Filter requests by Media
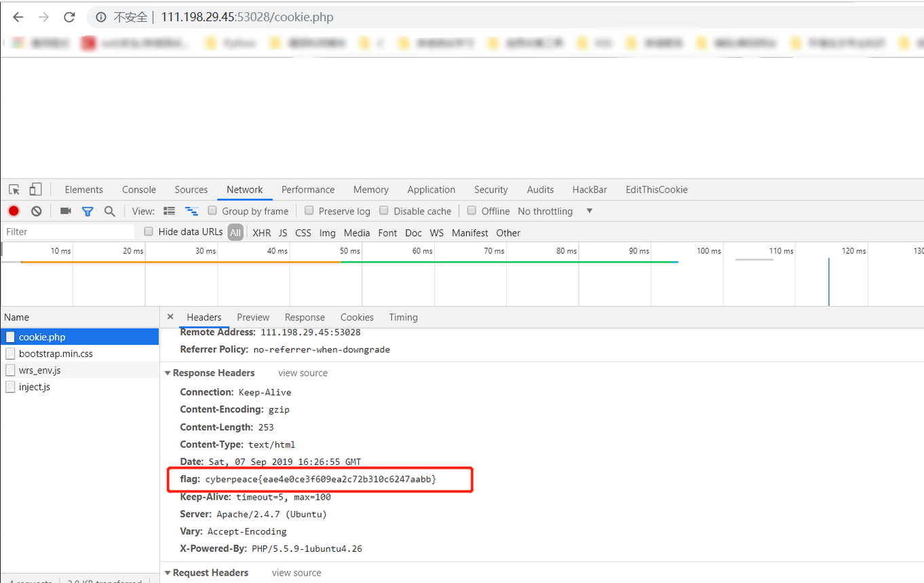The width and height of the screenshot is (924, 583). click(357, 233)
